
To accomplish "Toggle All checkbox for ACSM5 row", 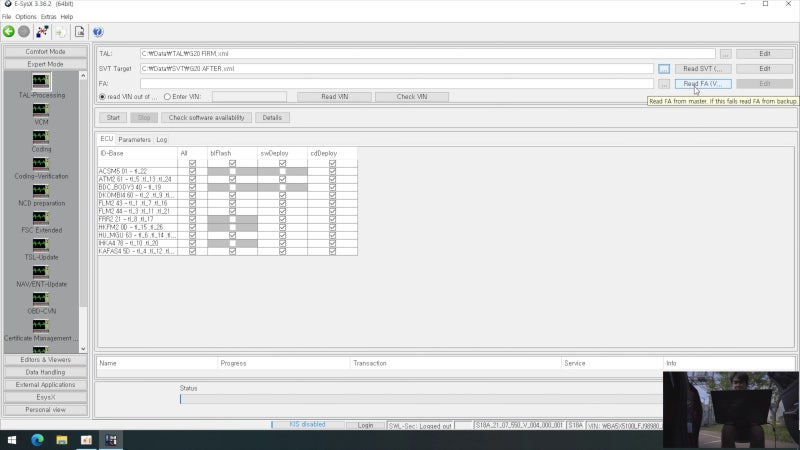I will coord(192,171).
